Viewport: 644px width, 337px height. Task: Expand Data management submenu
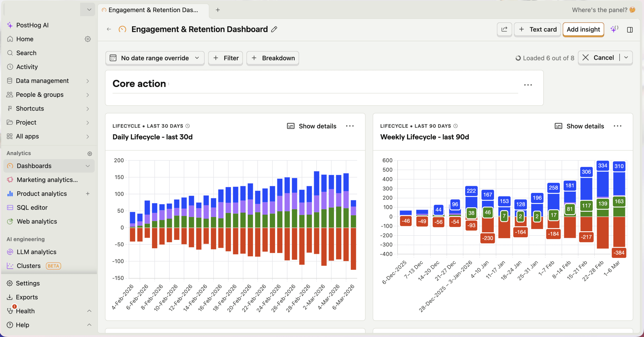coord(88,81)
